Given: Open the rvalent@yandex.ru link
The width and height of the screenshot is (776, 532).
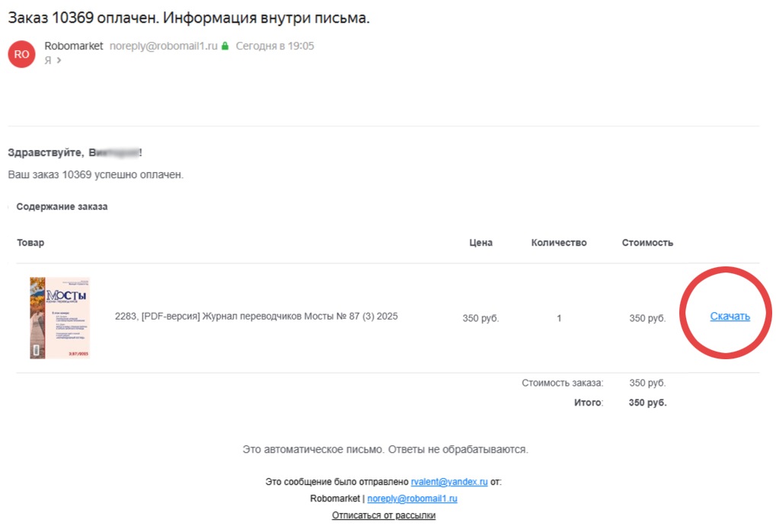Looking at the screenshot, I should [449, 482].
